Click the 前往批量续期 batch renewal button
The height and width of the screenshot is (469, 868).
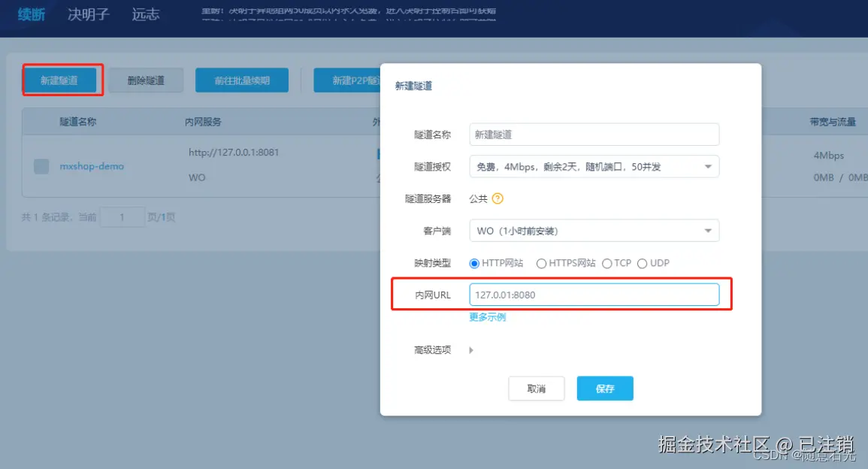(241, 80)
